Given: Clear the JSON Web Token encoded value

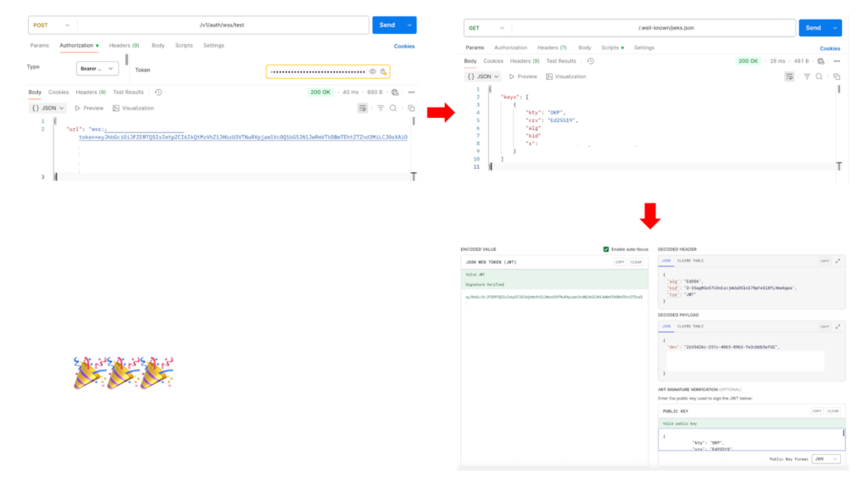Looking at the screenshot, I should click(x=636, y=262).
